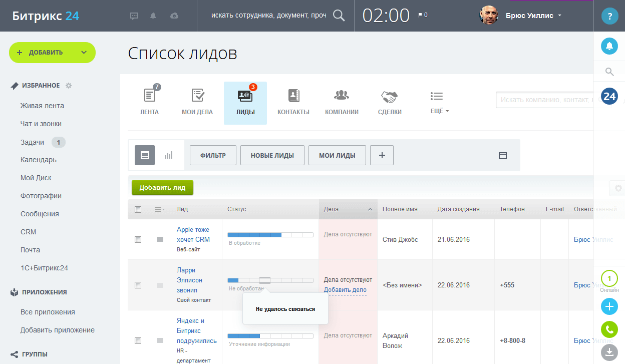Open row menu for Ларри Эллисон lead
The height and width of the screenshot is (364, 625).
160,285
